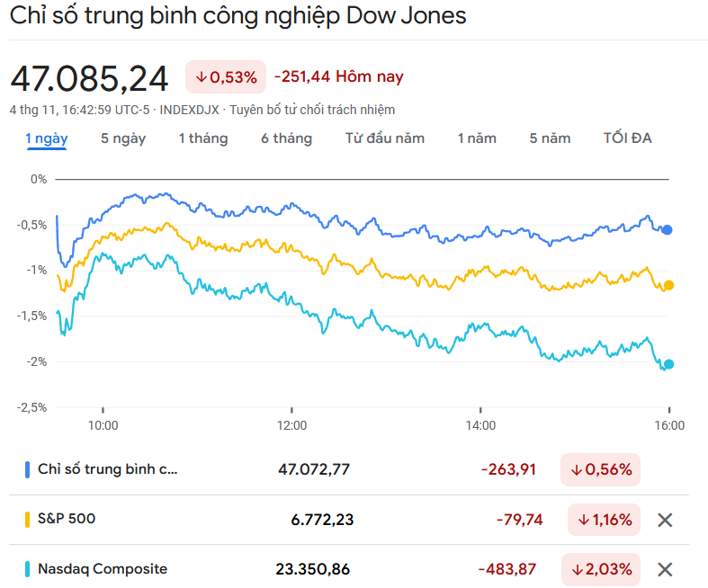Image resolution: width=708 pixels, height=588 pixels.
Task: Select the "1 ngày" time range tab
Action: (47, 138)
